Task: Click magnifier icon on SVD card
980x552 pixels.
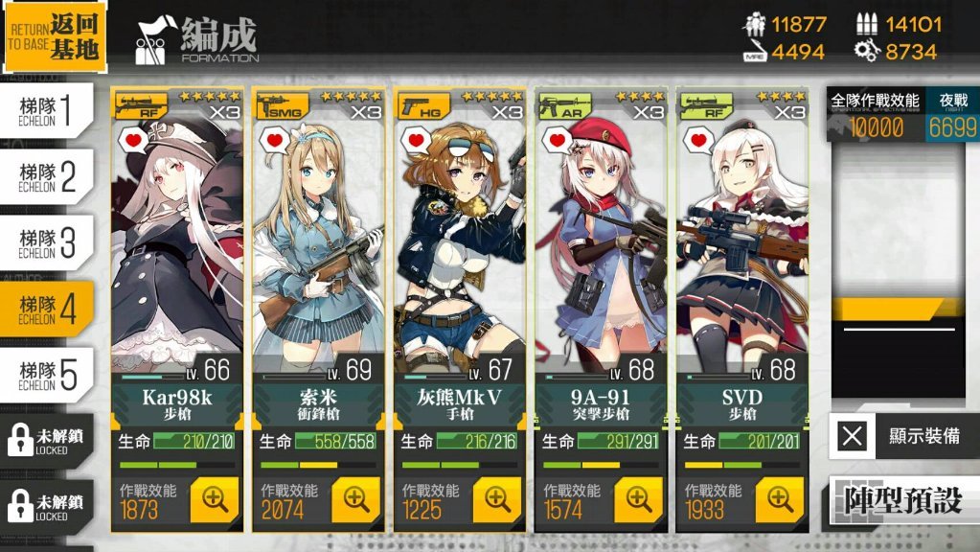Action: pos(780,499)
